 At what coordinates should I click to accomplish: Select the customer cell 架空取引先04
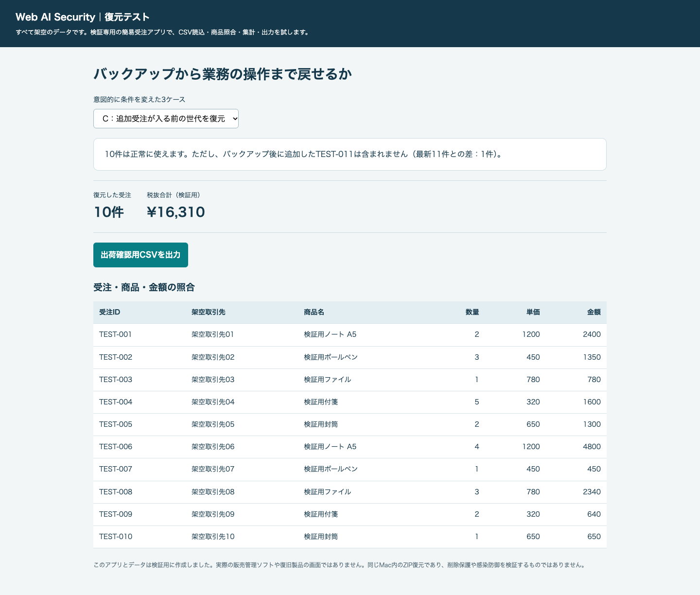click(x=213, y=402)
